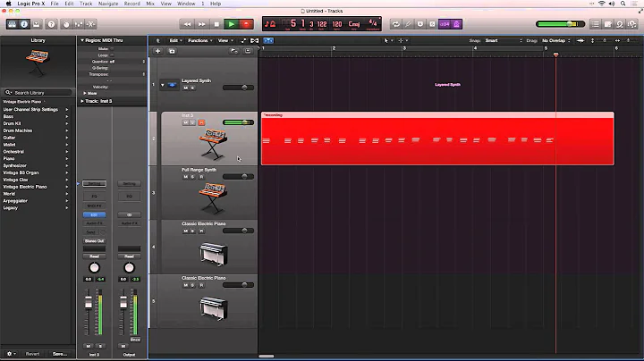Image resolution: width=644 pixels, height=361 pixels.
Task: Open the File menu
Action: point(55,4)
